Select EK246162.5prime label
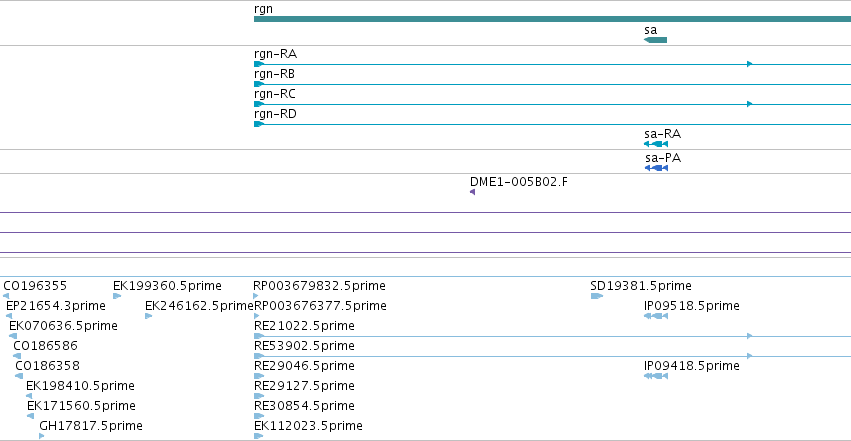The height and width of the screenshot is (441, 851). (199, 306)
